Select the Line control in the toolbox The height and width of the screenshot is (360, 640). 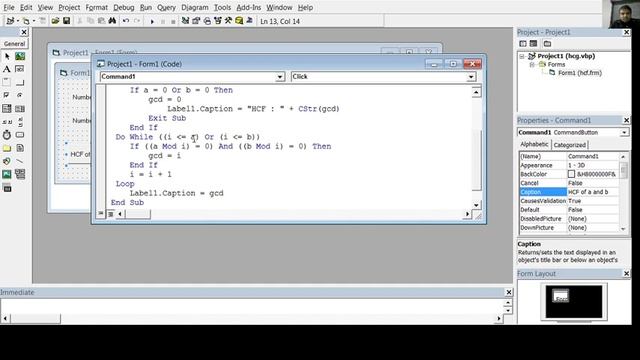point(20,161)
